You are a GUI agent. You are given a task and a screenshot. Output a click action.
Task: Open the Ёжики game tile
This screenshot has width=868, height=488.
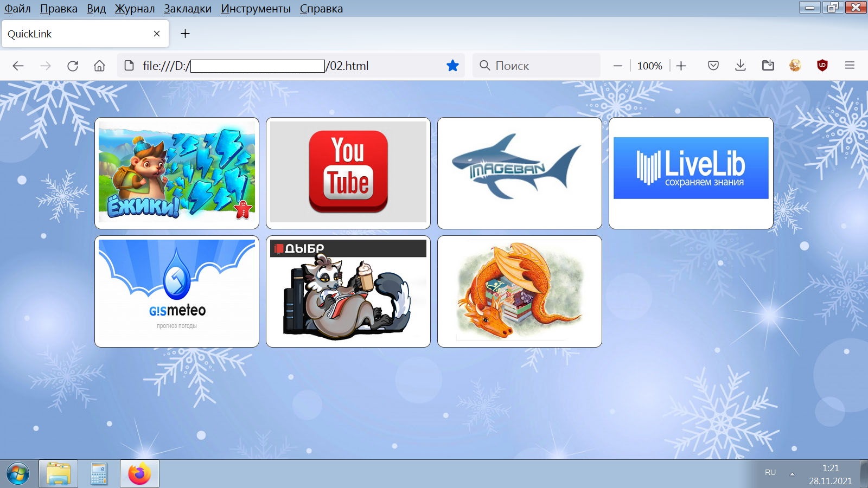pyautogui.click(x=177, y=174)
